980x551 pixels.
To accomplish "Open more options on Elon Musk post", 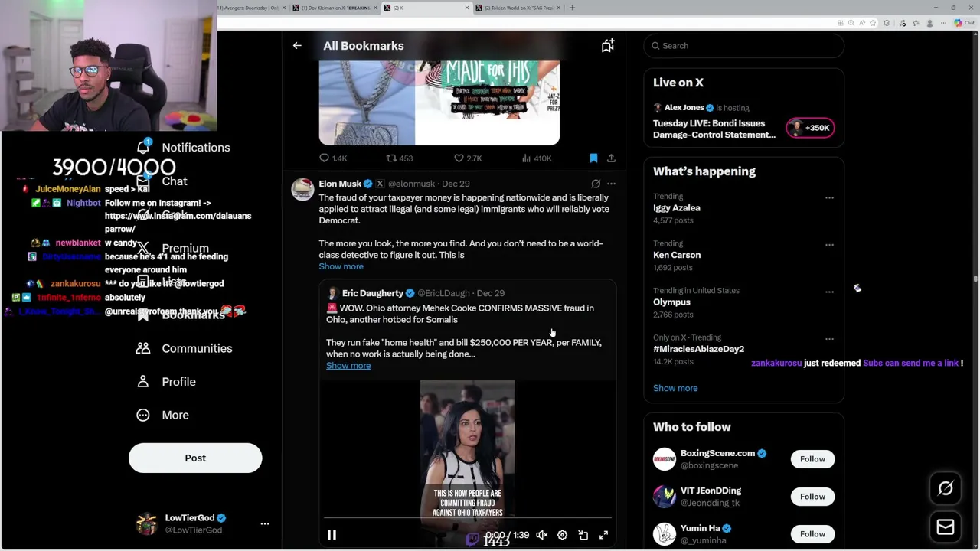I will pyautogui.click(x=611, y=184).
